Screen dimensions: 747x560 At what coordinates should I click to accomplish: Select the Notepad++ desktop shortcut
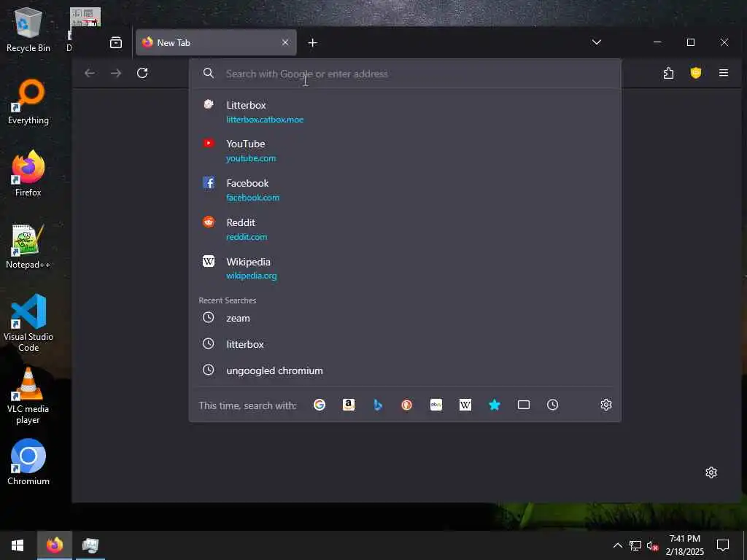pyautogui.click(x=28, y=246)
